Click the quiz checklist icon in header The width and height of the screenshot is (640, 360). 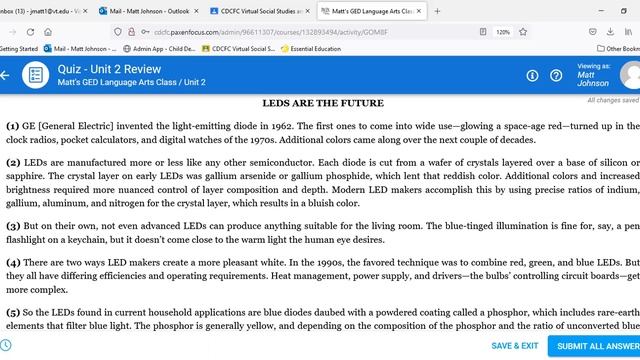(x=36, y=75)
